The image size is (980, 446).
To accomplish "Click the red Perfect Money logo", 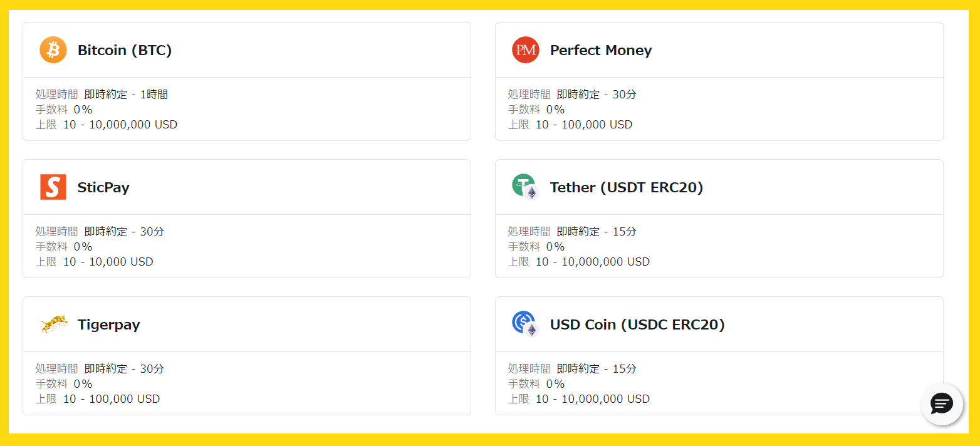I will click(x=525, y=50).
